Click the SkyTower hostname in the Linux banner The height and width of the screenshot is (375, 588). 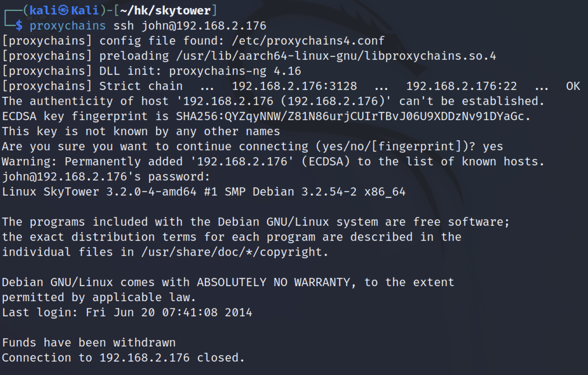pyautogui.click(x=71, y=192)
